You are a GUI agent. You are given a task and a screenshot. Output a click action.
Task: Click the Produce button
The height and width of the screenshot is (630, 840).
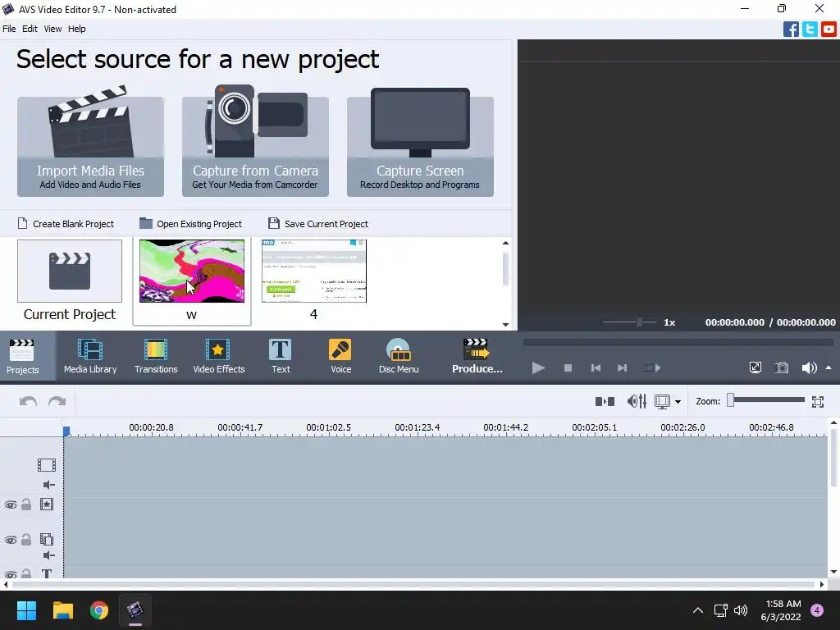477,356
